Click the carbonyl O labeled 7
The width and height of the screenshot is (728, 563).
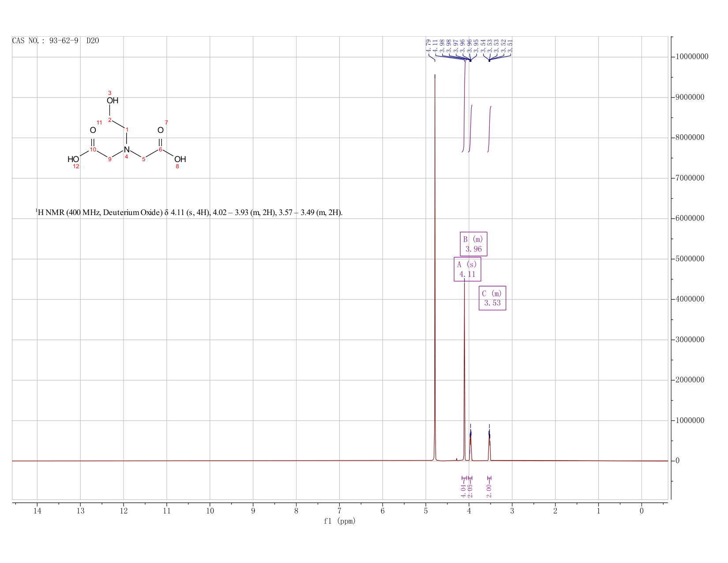pyautogui.click(x=161, y=130)
